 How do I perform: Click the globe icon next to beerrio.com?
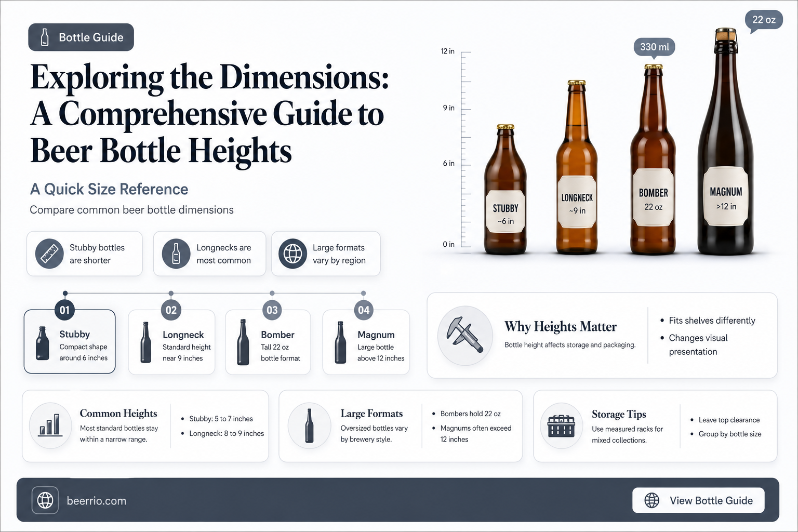tap(45, 500)
